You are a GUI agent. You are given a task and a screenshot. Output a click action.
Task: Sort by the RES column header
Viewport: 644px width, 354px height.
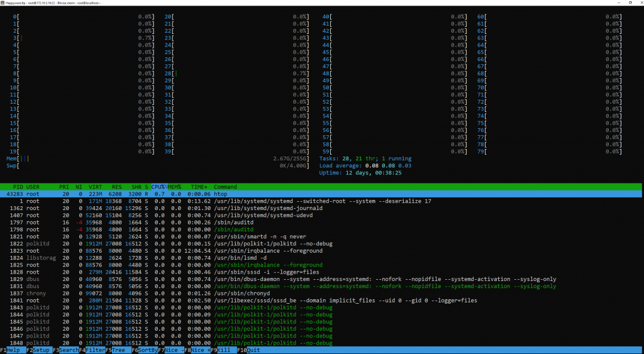tap(116, 187)
